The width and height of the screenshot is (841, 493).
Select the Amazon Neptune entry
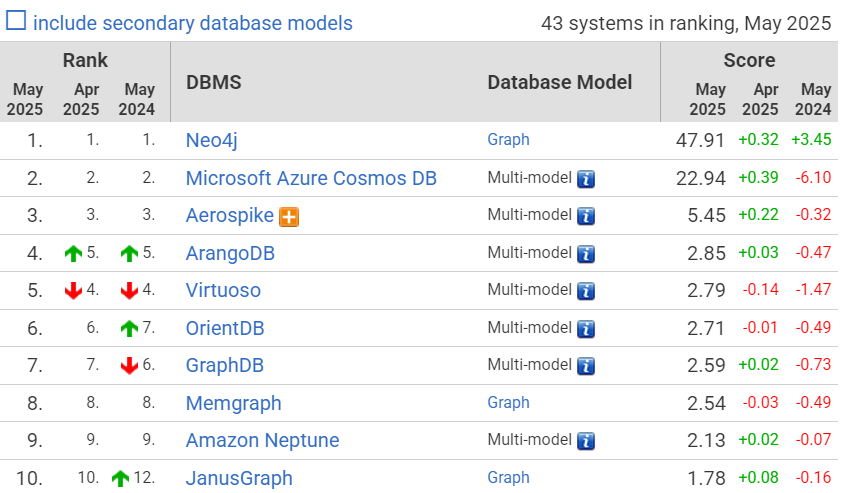tap(262, 441)
